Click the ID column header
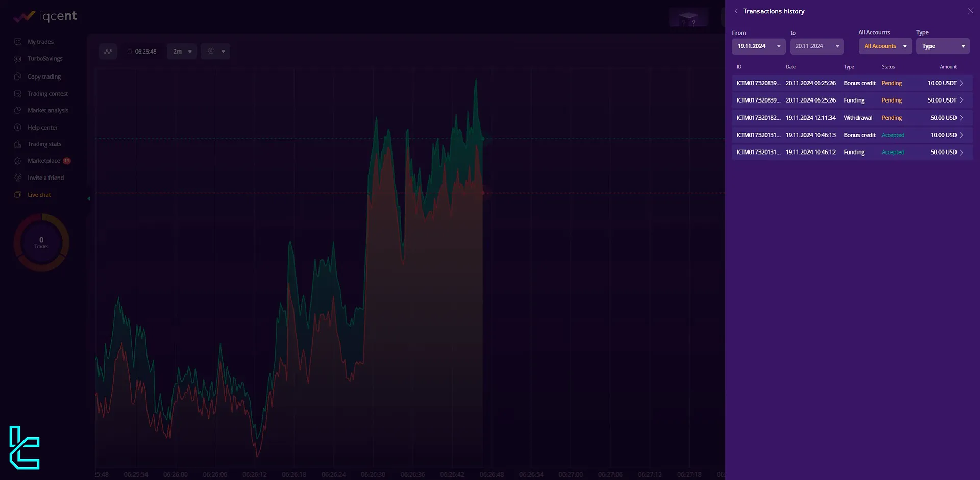 [x=739, y=67]
